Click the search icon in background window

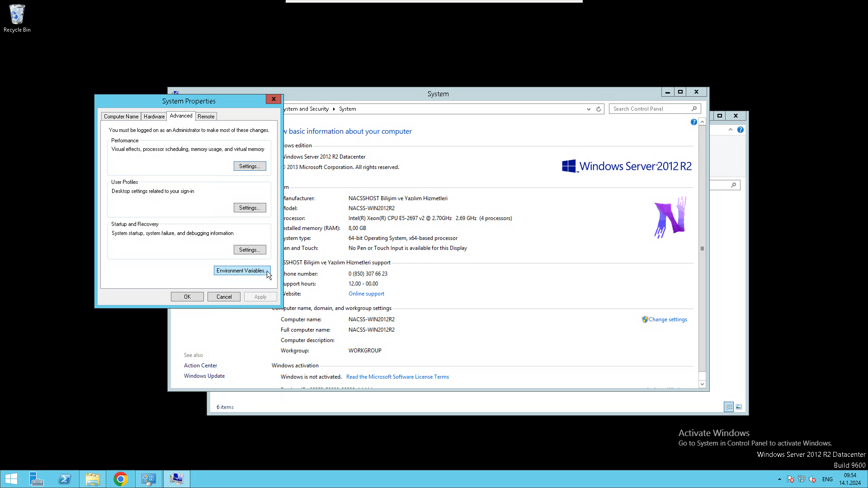coord(733,185)
